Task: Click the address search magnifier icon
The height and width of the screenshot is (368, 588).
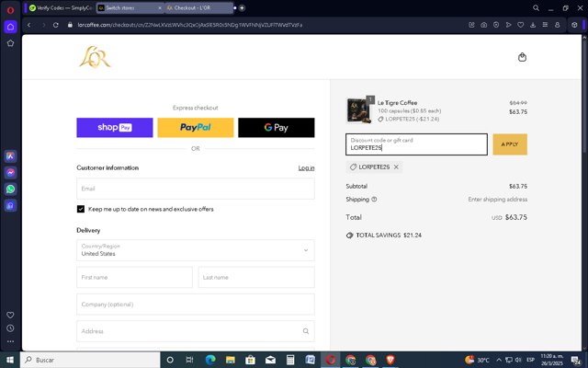Action: click(x=306, y=331)
